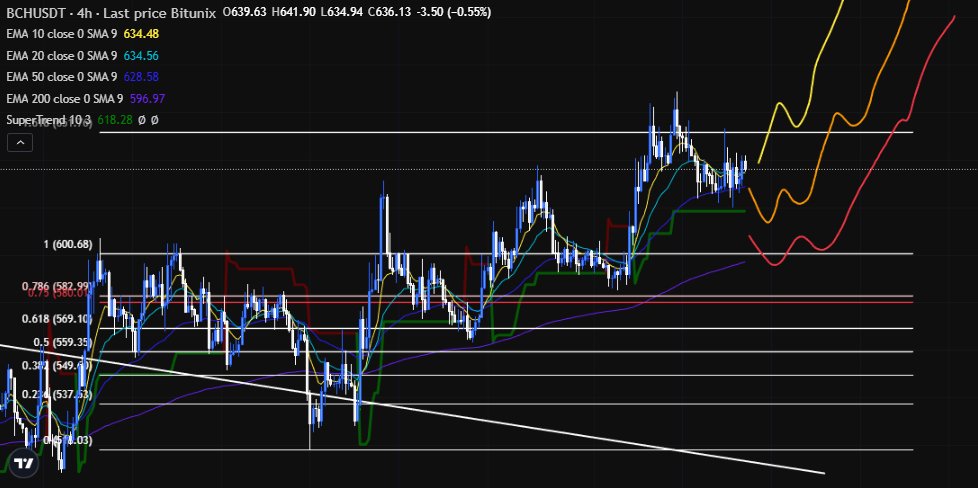Image resolution: width=978 pixels, height=488 pixels.
Task: Select the Fibonacci label 0.786 (582.99)
Action: [57, 286]
